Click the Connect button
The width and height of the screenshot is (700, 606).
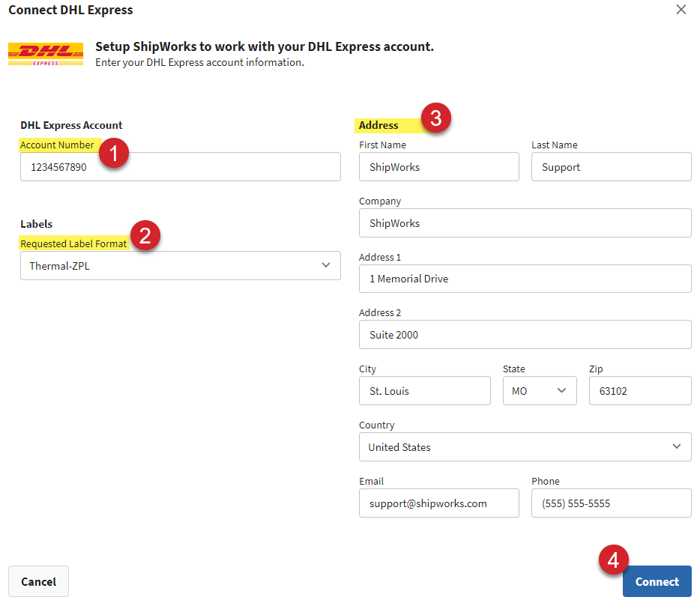click(657, 581)
